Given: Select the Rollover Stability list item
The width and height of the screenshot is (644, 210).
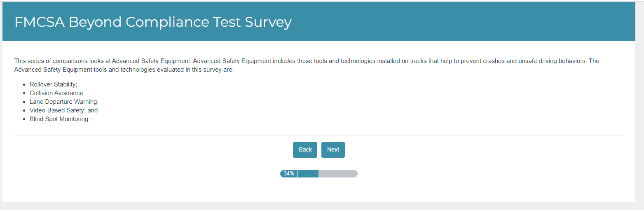Looking at the screenshot, I should (53, 84).
